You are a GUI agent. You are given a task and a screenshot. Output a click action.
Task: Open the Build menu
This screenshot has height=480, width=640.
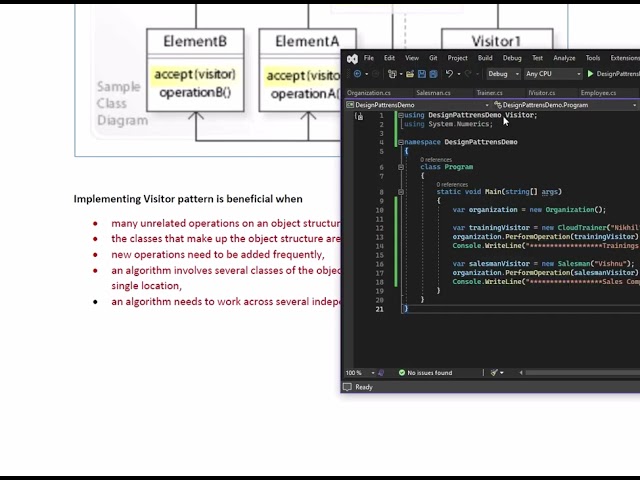pyautogui.click(x=485, y=58)
